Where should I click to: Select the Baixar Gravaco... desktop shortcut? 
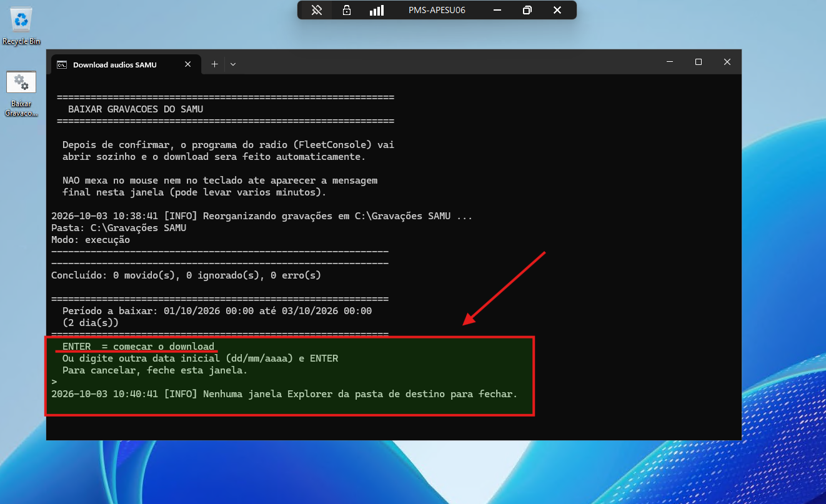[21, 94]
